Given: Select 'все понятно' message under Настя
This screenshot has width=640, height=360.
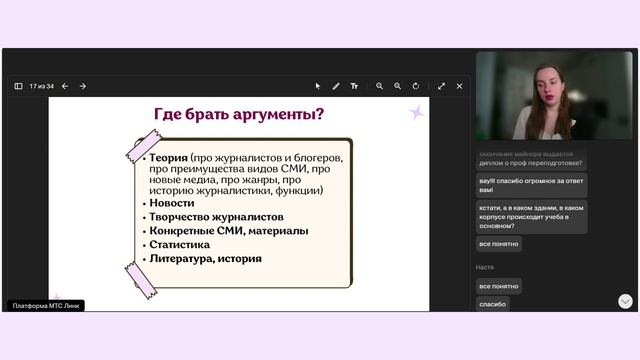Looking at the screenshot, I should pos(499,287).
